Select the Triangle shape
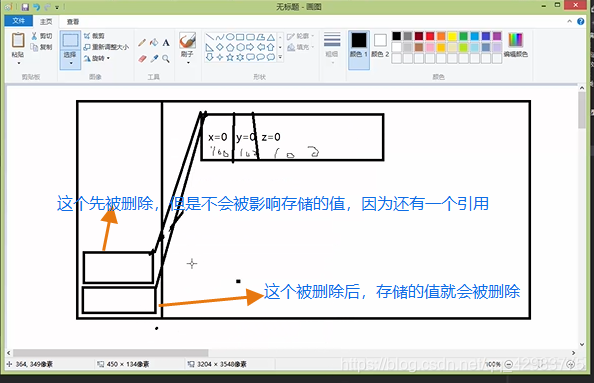This screenshot has height=383, width=594. (x=270, y=37)
